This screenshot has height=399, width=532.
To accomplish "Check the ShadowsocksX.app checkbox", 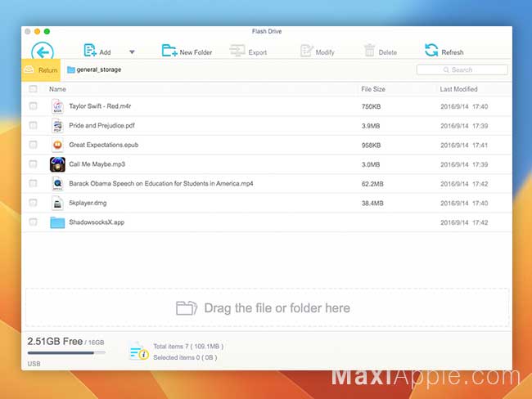I will (33, 222).
